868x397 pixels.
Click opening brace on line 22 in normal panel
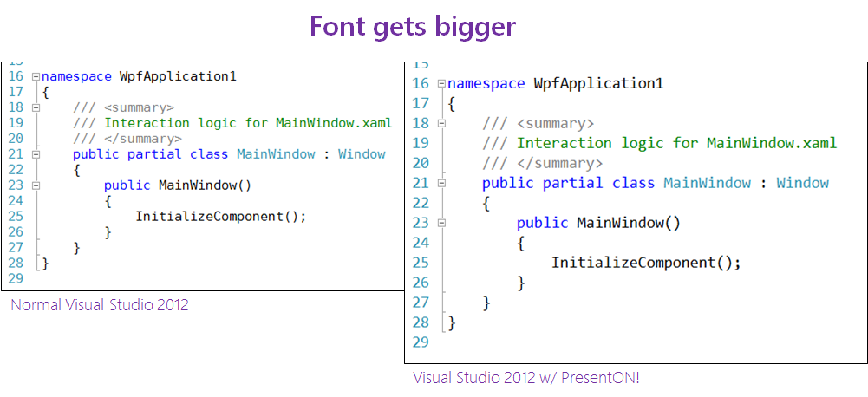(x=76, y=169)
